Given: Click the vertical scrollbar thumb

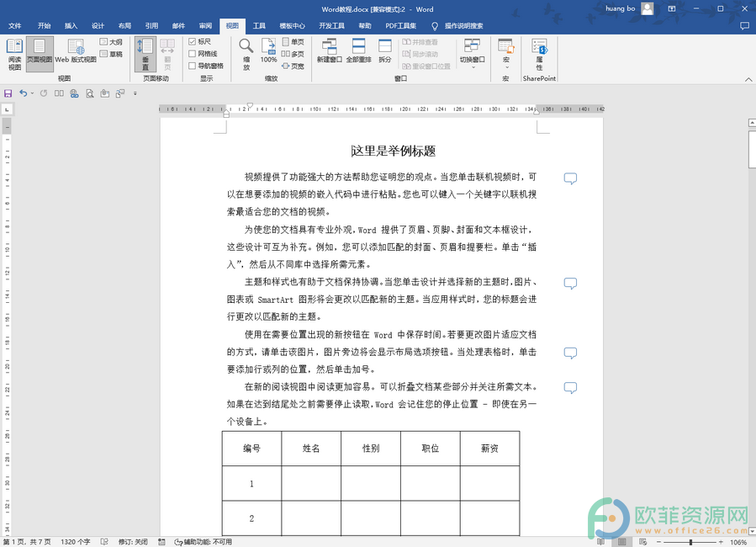Looking at the screenshot, I should point(752,149).
